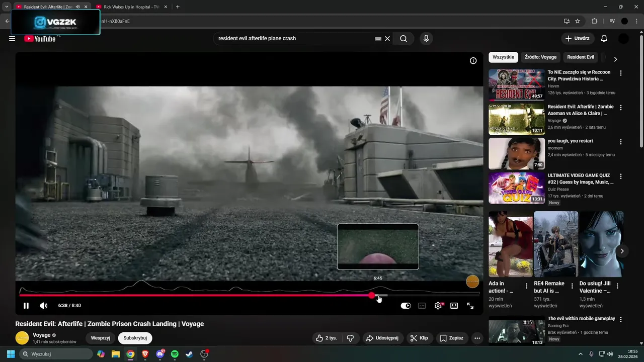Viewport: 644px width, 362px height.
Task: Toggle the autoplay switch in the player
Action: point(406,306)
